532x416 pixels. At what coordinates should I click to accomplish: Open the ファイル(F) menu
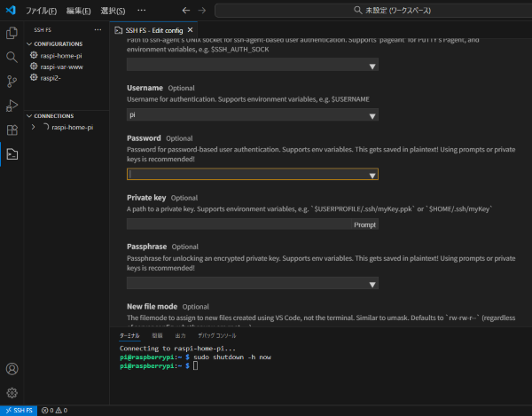point(41,11)
